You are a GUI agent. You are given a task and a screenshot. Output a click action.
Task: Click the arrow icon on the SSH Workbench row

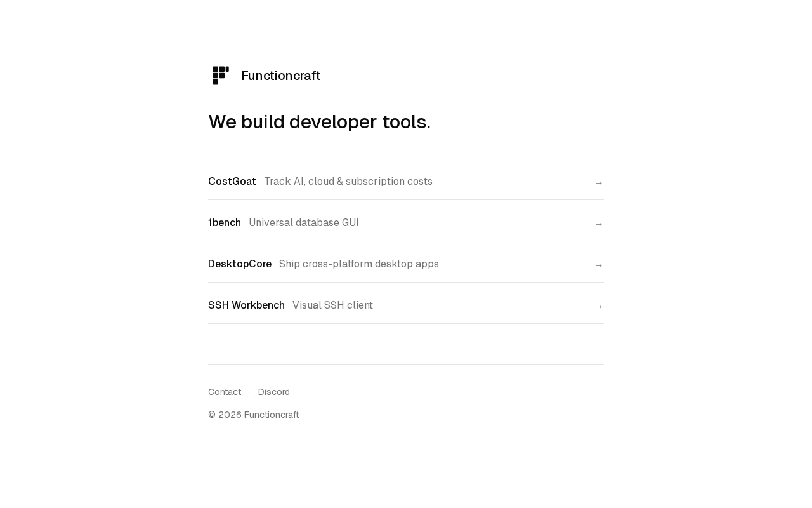598,307
